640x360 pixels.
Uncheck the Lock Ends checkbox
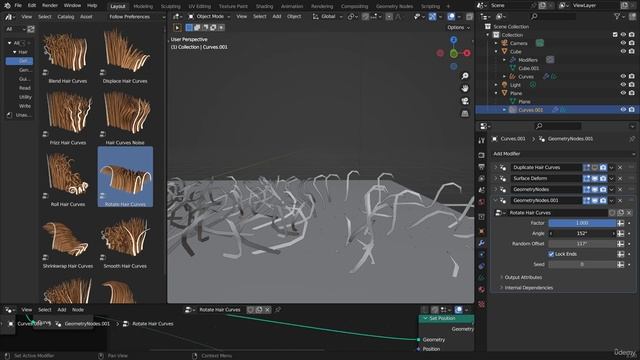point(551,254)
